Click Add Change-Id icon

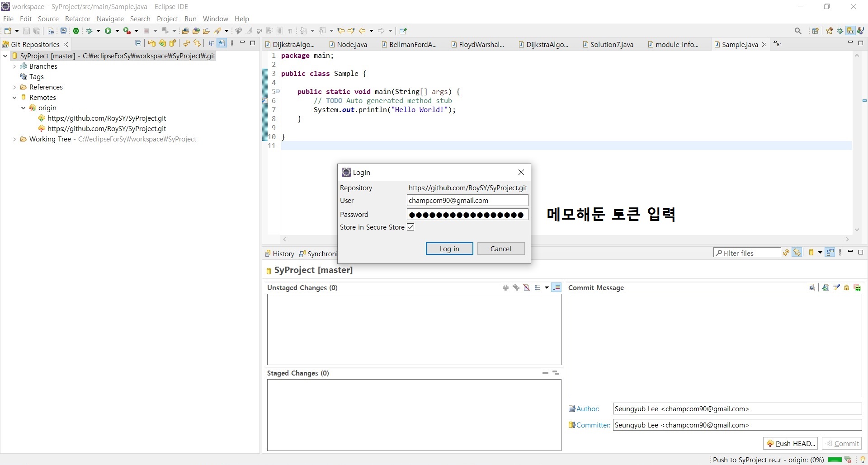coord(857,287)
